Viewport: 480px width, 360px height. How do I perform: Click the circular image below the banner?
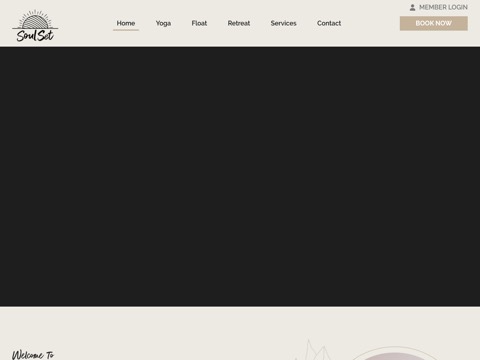[x=395, y=354]
